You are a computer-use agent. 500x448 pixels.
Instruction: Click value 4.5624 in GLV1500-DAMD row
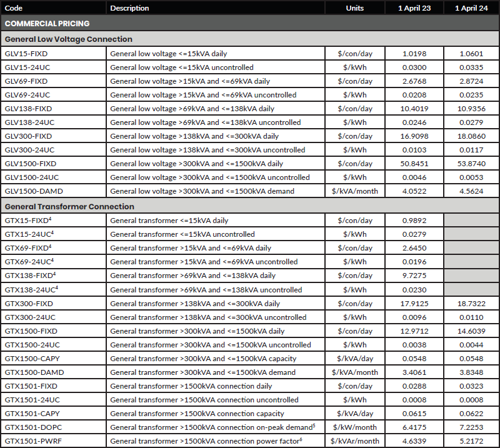pos(471,191)
